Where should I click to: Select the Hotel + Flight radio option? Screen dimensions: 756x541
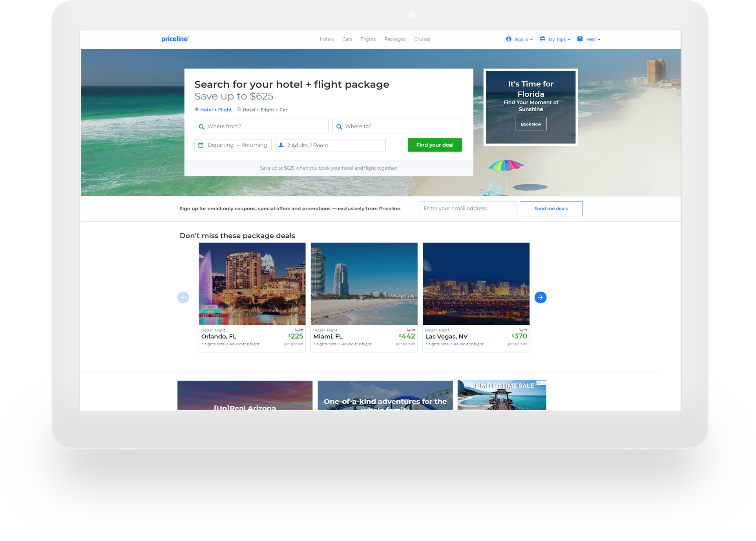pos(197,109)
